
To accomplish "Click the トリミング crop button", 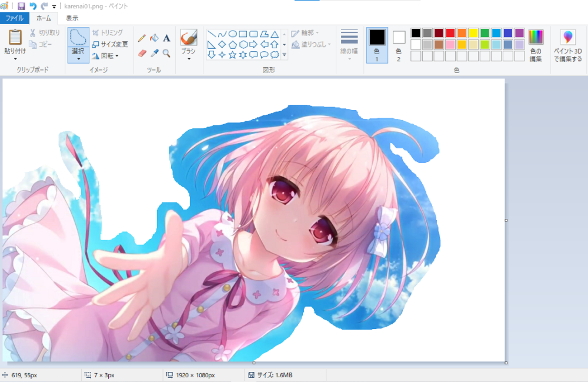I will point(108,32).
